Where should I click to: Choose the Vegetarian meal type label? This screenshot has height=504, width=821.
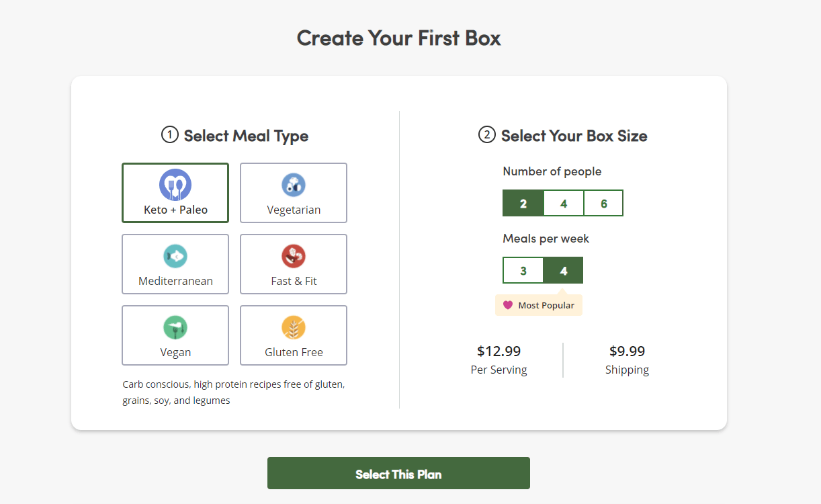(294, 210)
